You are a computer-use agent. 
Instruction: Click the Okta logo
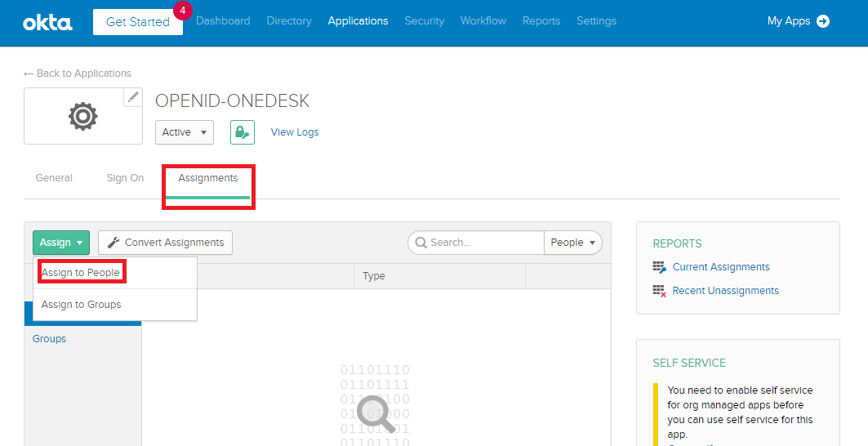(47, 22)
